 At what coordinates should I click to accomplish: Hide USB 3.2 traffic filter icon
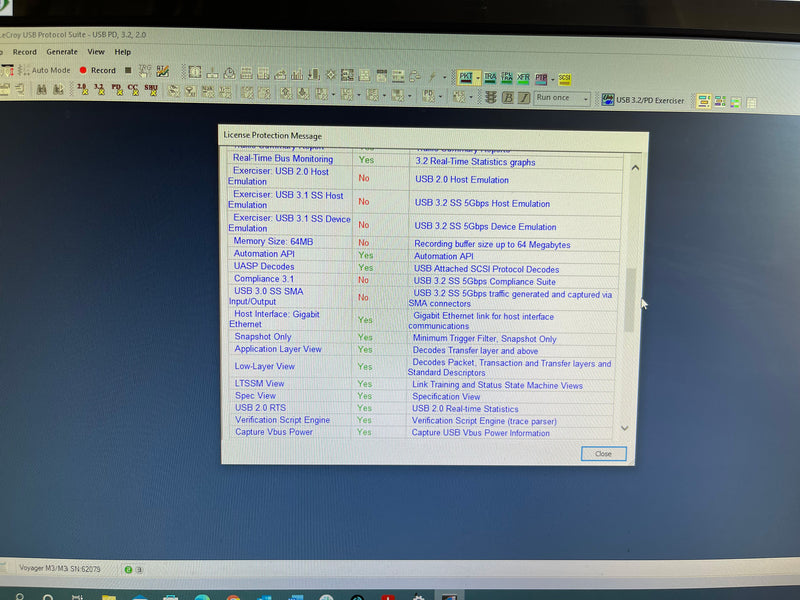tap(99, 89)
